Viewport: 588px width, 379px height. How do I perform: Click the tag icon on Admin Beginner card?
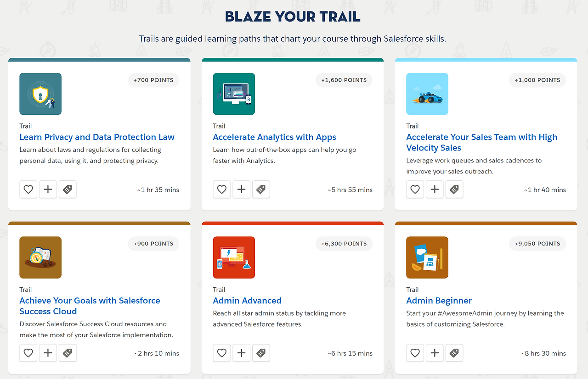pyautogui.click(x=454, y=353)
